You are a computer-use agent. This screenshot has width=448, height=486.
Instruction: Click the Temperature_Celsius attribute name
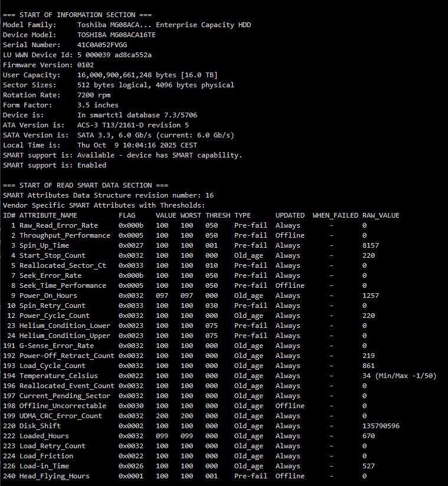(x=58, y=376)
